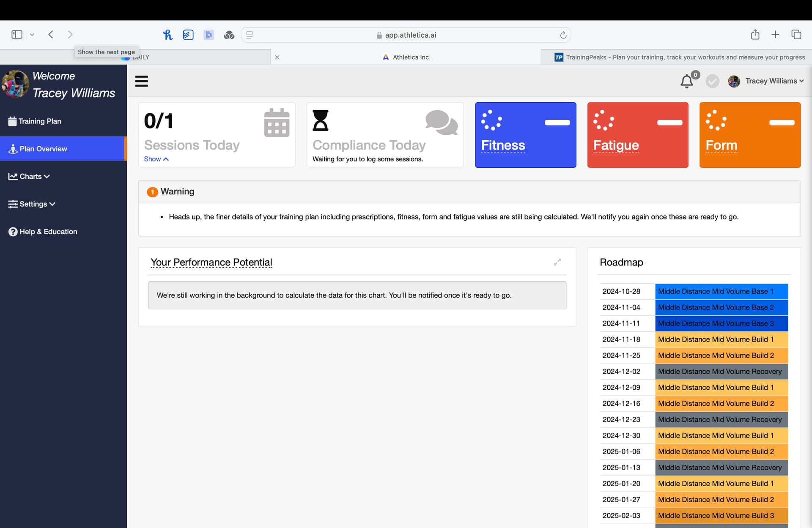
Task: Click the Roadmap panel heading
Action: coord(621,262)
